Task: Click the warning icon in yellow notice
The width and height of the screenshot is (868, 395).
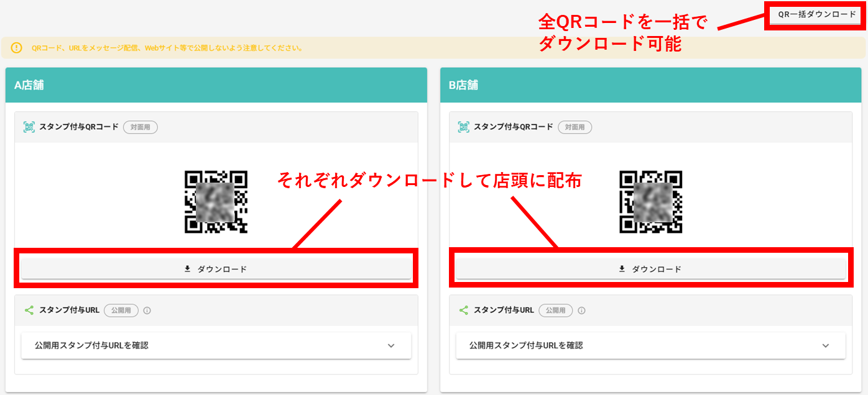Action: pos(17,47)
